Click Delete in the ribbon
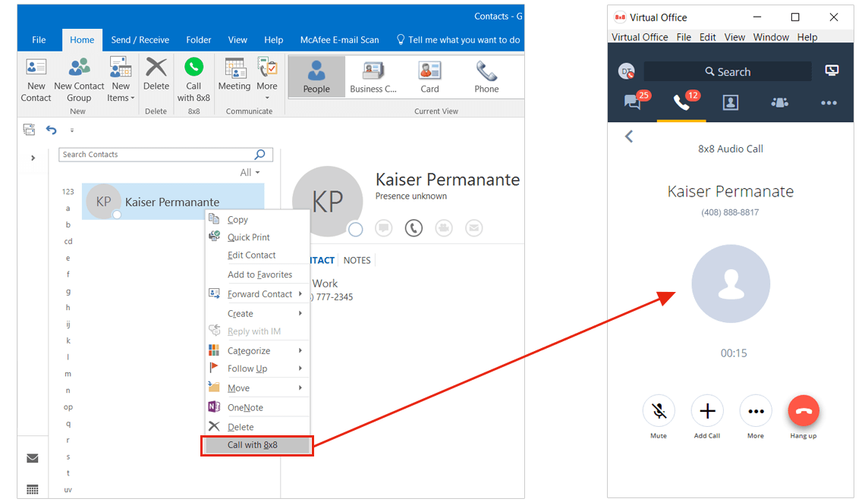The image size is (868, 502). (x=156, y=75)
